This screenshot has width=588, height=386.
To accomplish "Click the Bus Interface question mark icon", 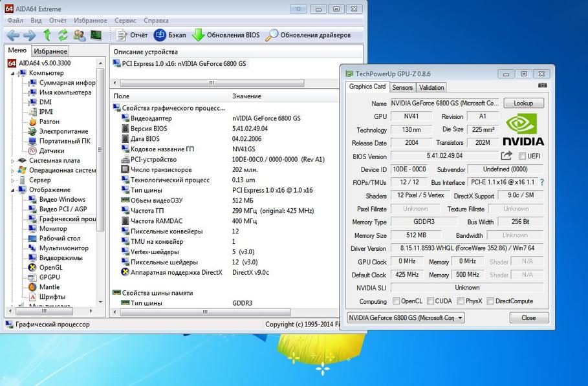I will [x=542, y=182].
